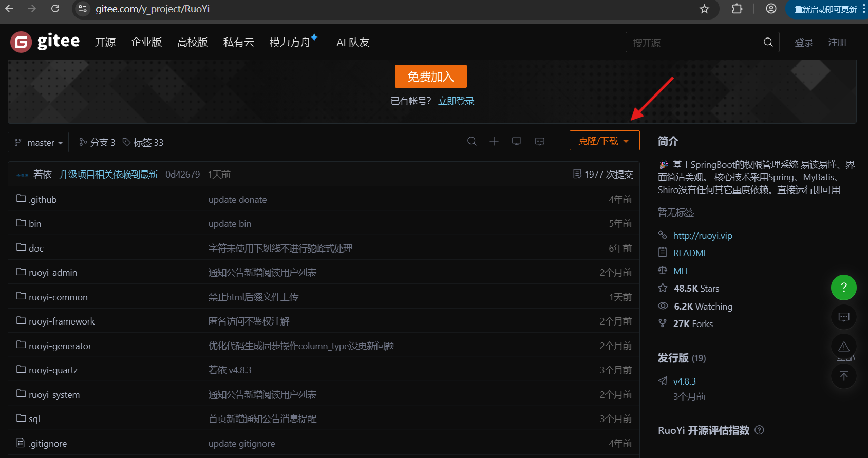Open the 模力方舟 menu item
Image resolution: width=868 pixels, height=458 pixels.
click(294, 42)
